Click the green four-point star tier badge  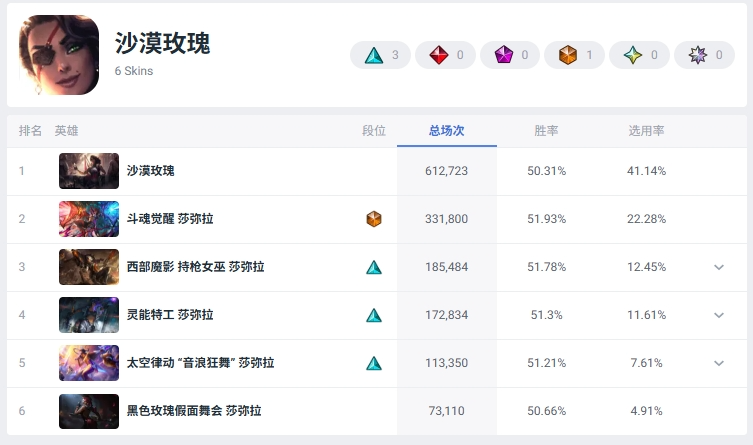point(639,55)
